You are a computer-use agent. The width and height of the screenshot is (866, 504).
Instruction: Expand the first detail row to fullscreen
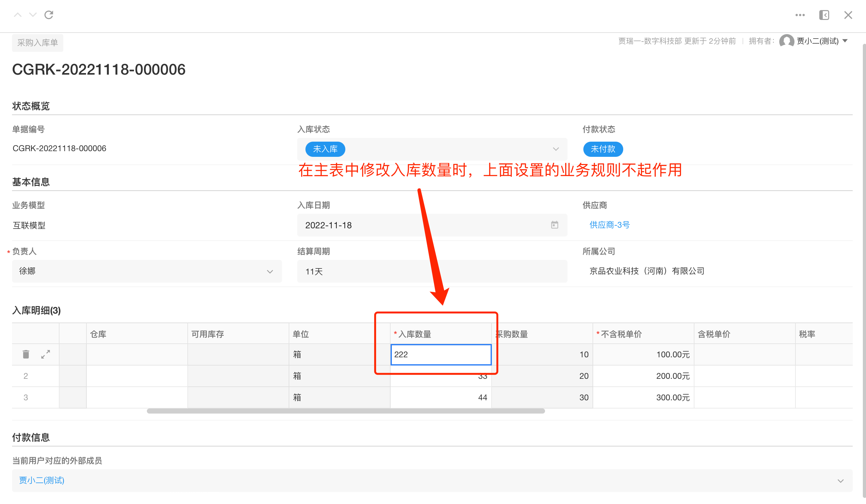[x=46, y=354]
